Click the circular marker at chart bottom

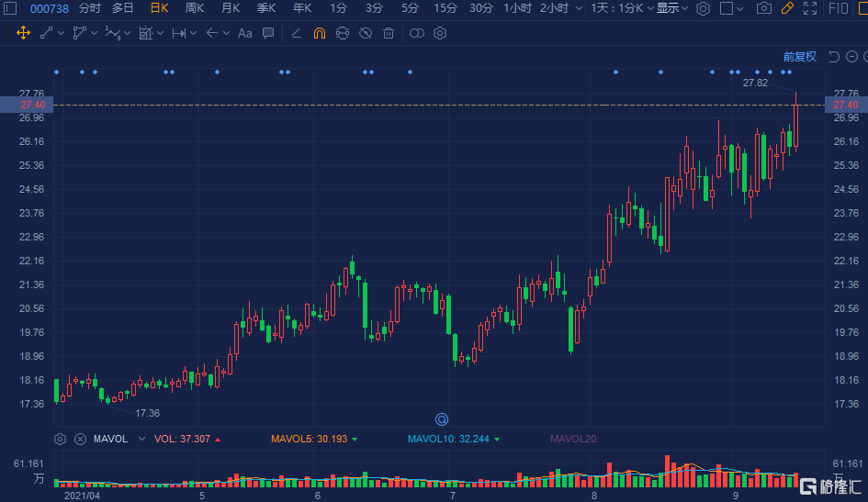click(x=442, y=419)
